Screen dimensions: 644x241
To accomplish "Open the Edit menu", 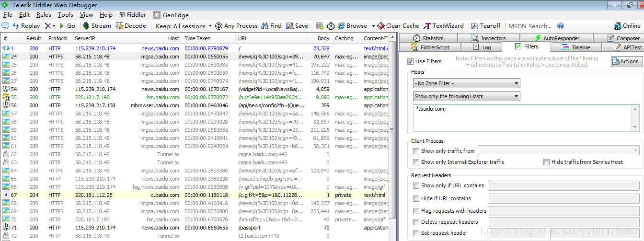I will [24, 15].
